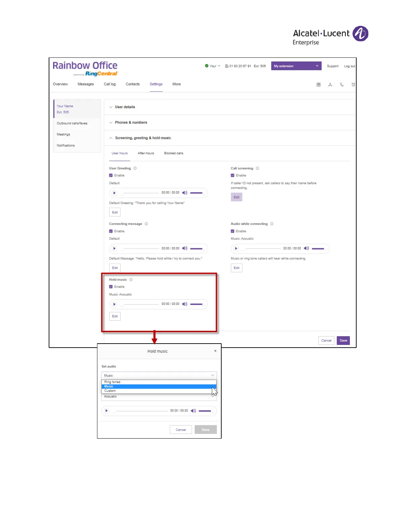Open the Contacts menu
The image size is (411, 532).
tap(133, 84)
